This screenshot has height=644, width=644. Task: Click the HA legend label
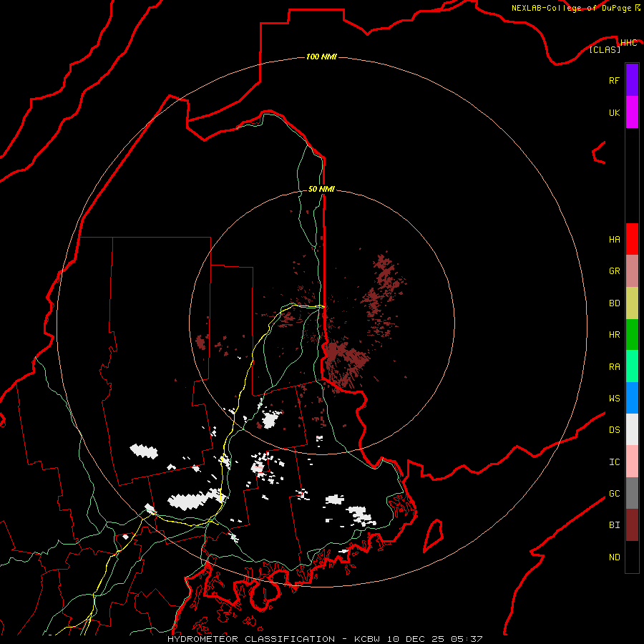pos(614,240)
